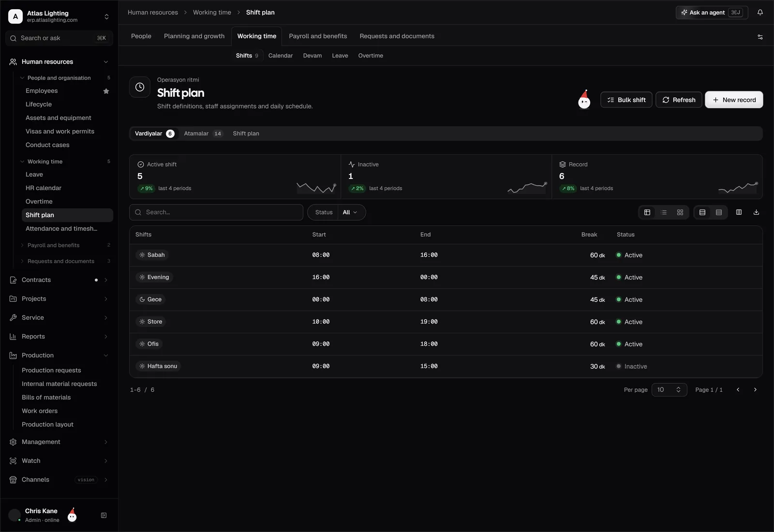Open the Per page 10 selector
Viewport: 774px width, 532px height.
(669, 390)
